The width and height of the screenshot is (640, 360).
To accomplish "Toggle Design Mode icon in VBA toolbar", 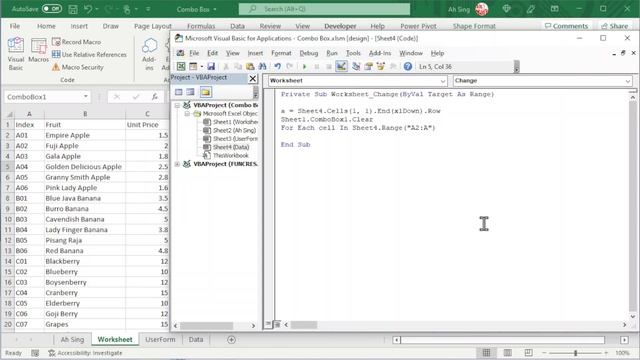I will point(341,66).
